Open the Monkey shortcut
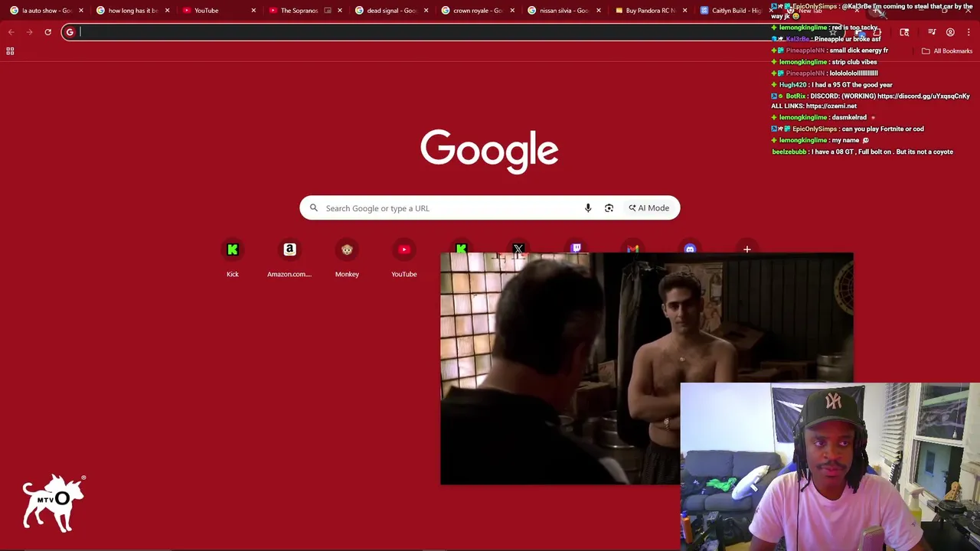The width and height of the screenshot is (980, 551). click(x=347, y=249)
